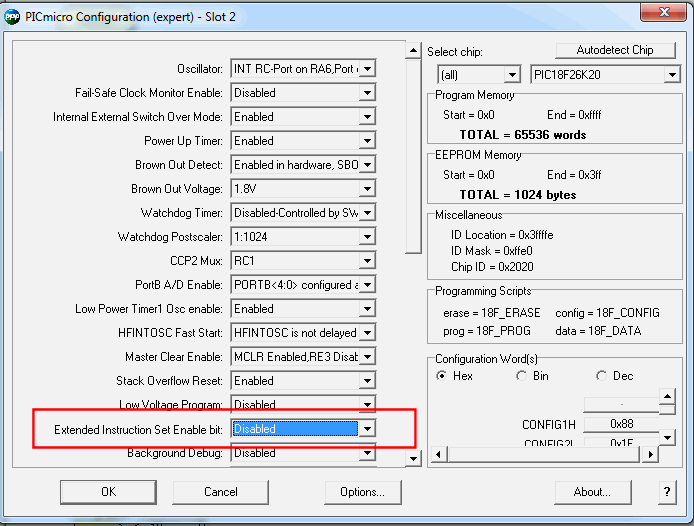The width and height of the screenshot is (694, 526).
Task: Open the Options... dialog
Action: click(362, 492)
